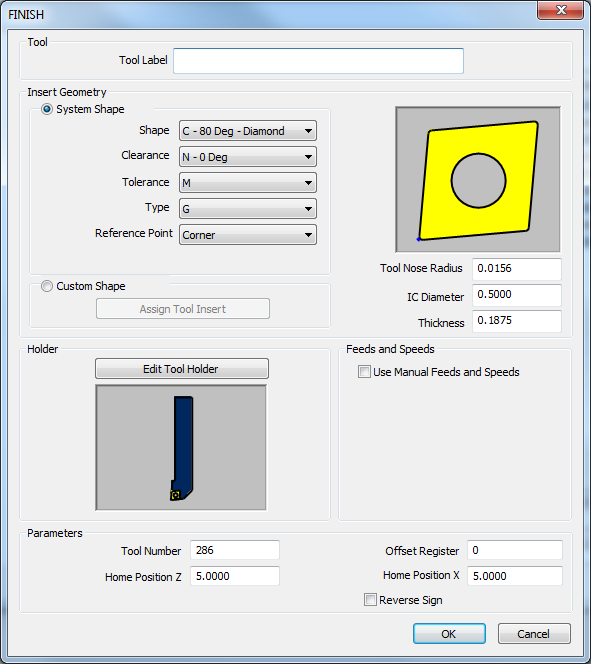Click the Edit Tool Holder button
The height and width of the screenshot is (664, 591).
182,369
